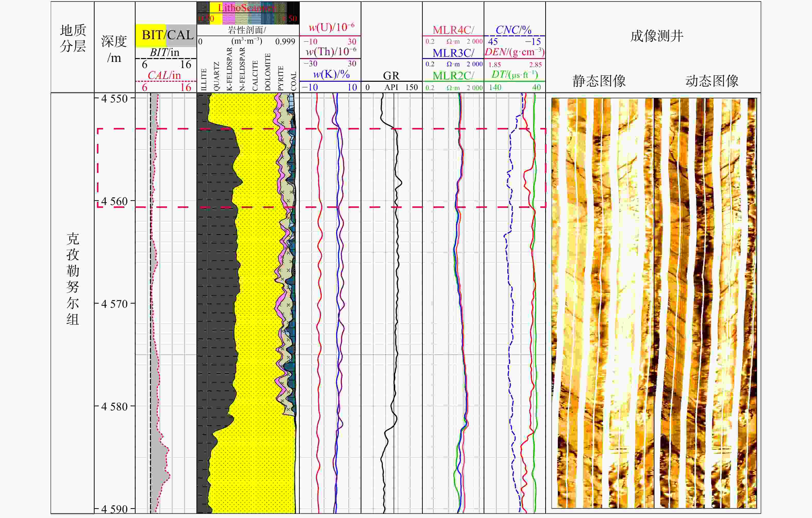The image size is (812, 518).
Task: Select the MLR2C resistivity label
Action: (x=453, y=76)
